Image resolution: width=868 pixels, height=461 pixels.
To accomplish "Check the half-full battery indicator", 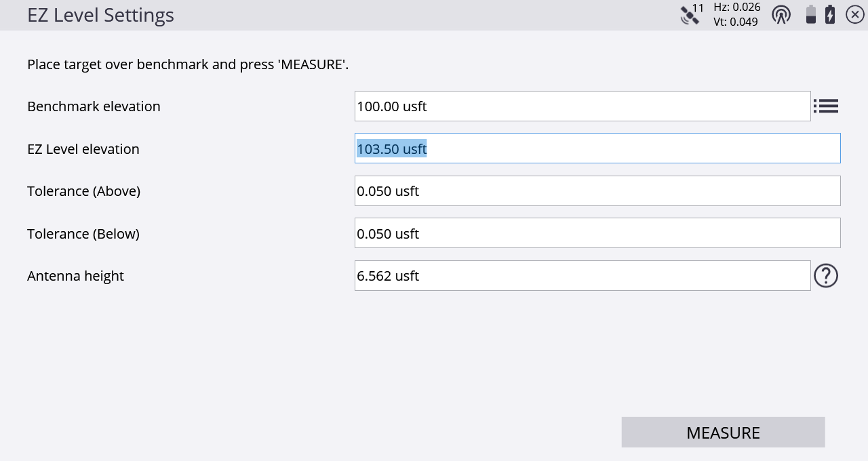I will coord(810,14).
